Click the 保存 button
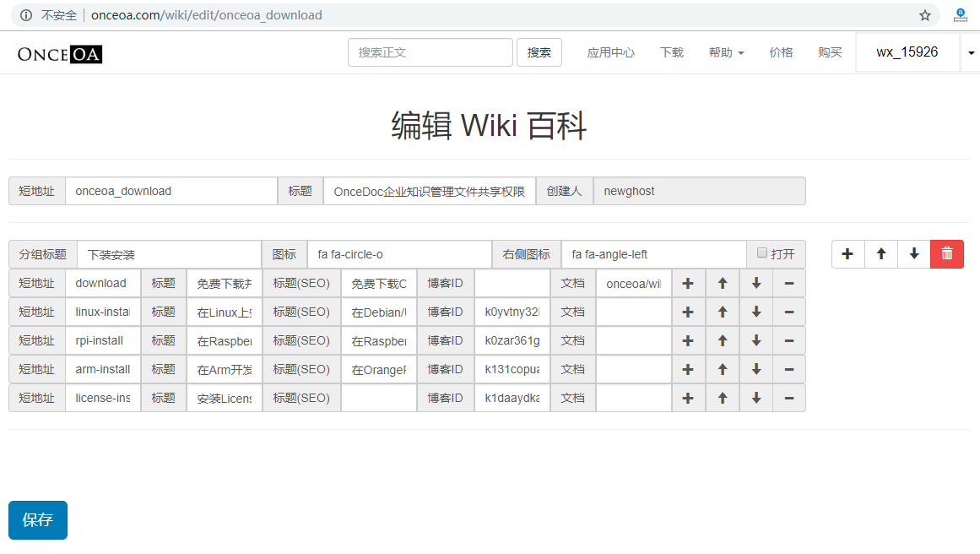 coord(38,520)
